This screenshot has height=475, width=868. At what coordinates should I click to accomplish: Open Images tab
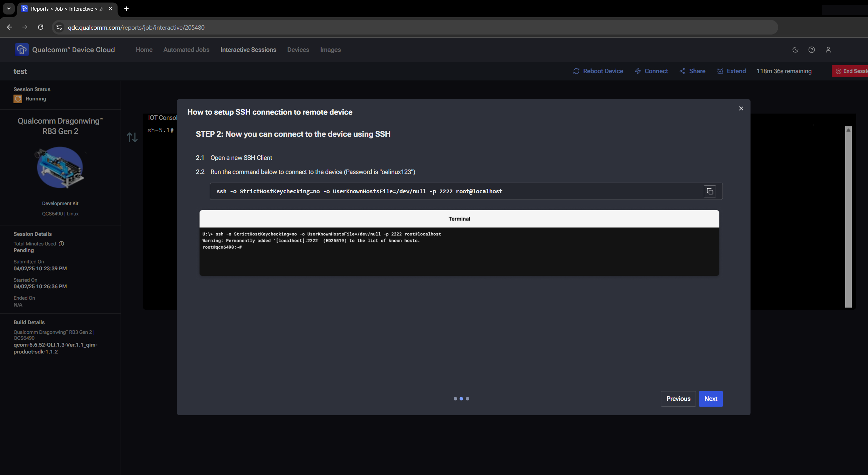(x=330, y=50)
